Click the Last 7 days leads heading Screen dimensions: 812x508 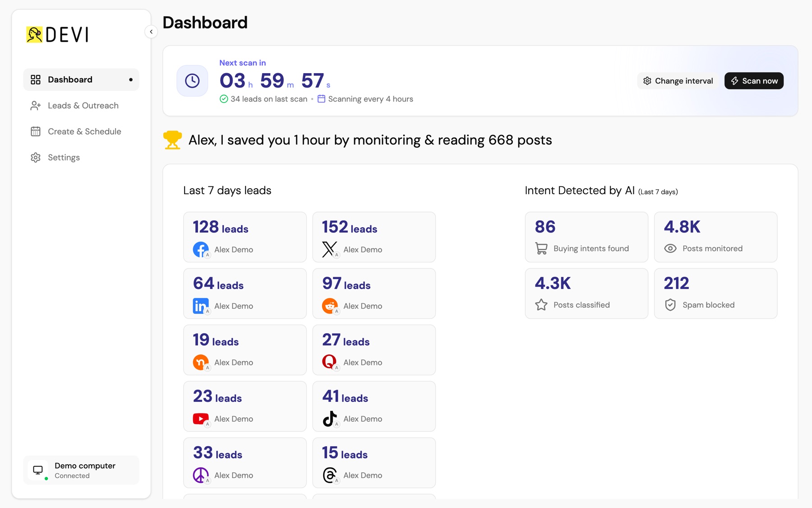pos(227,191)
